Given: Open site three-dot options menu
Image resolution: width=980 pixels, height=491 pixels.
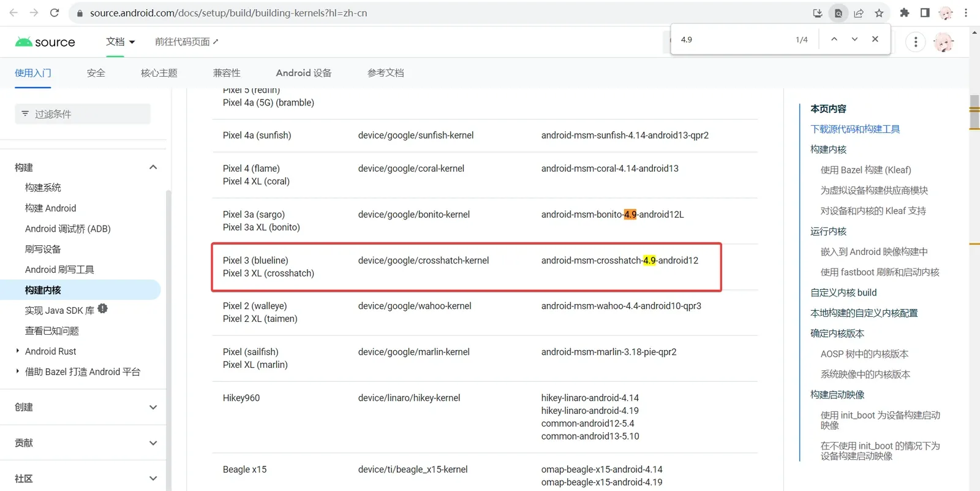Looking at the screenshot, I should [x=916, y=42].
